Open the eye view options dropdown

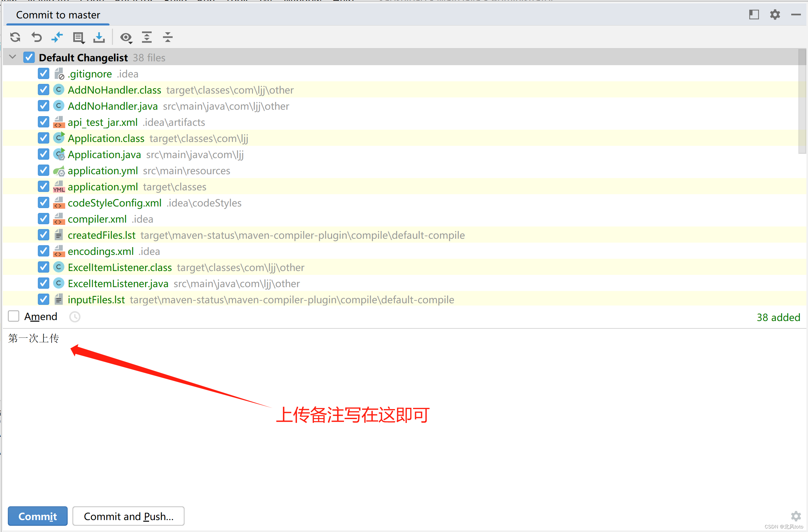[126, 37]
